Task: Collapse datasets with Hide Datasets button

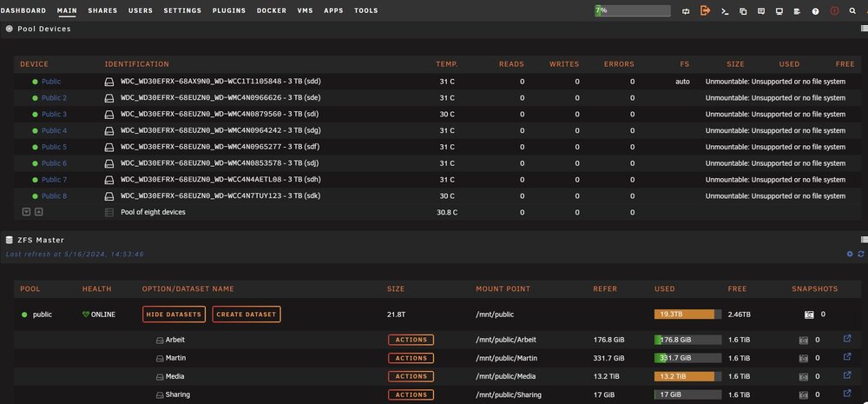Action: point(174,315)
